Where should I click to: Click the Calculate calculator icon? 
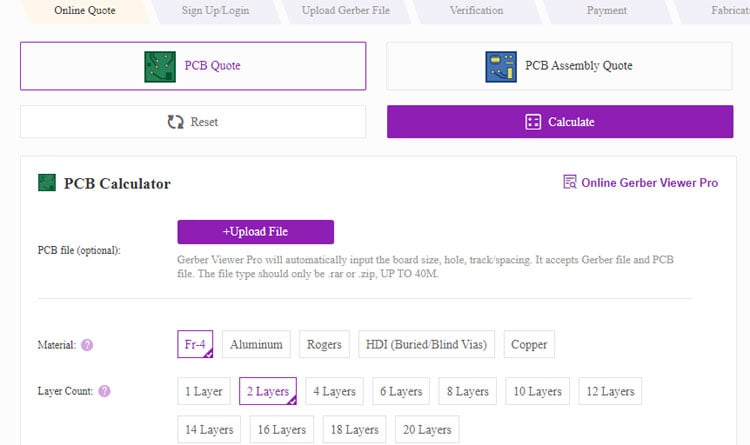coord(533,122)
